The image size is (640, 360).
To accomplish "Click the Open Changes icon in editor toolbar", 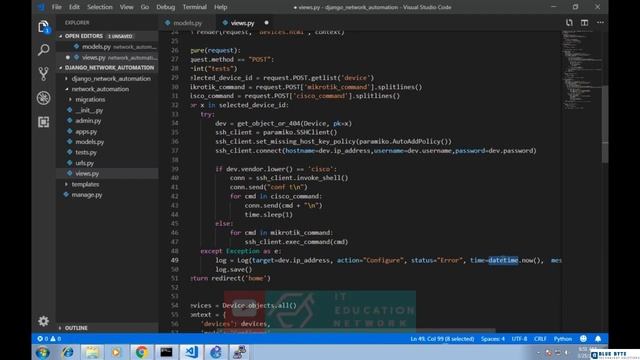I will click(x=569, y=23).
